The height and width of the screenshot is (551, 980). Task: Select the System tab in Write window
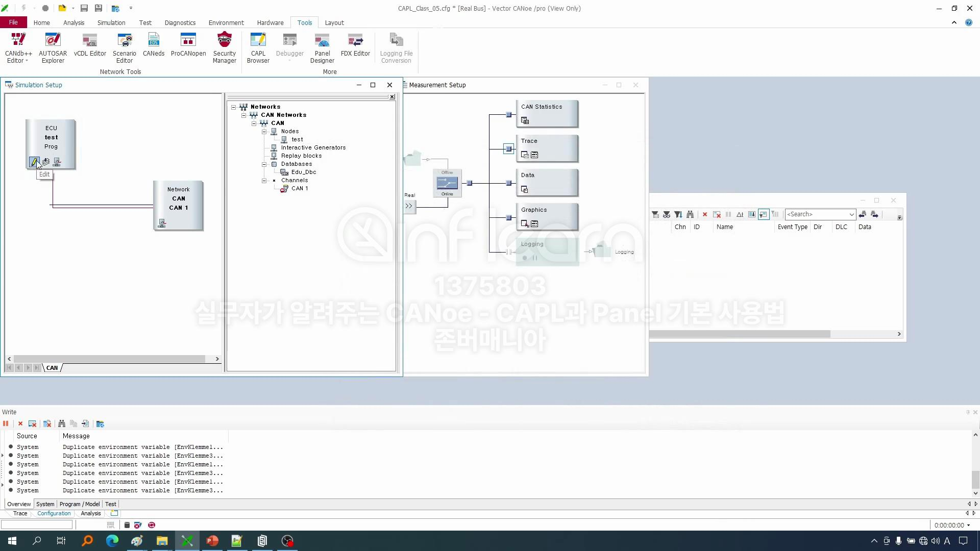tap(45, 504)
